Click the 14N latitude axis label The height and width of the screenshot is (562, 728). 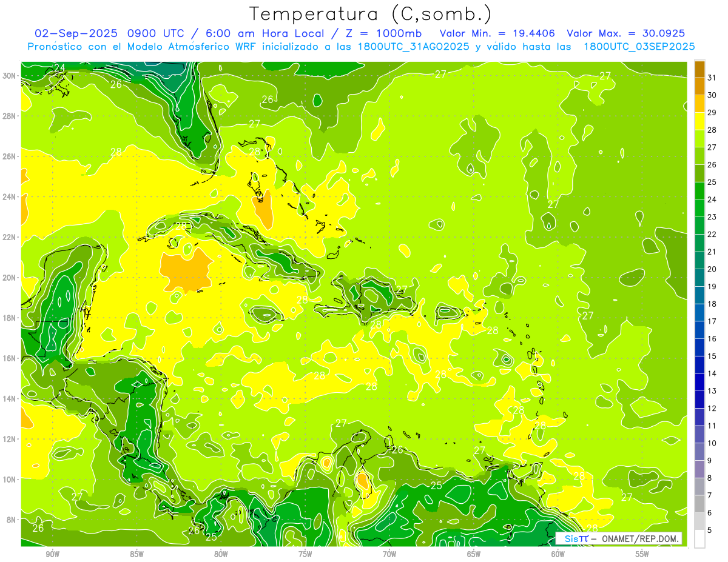pyautogui.click(x=10, y=399)
